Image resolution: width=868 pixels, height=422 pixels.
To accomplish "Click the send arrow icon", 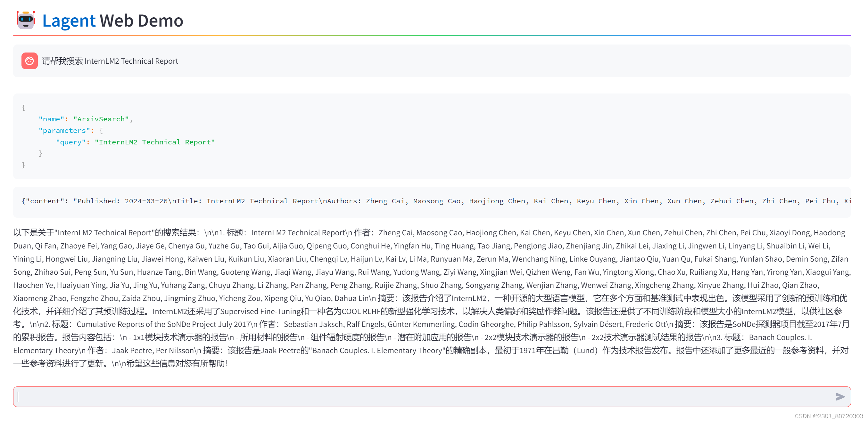I will 840,396.
